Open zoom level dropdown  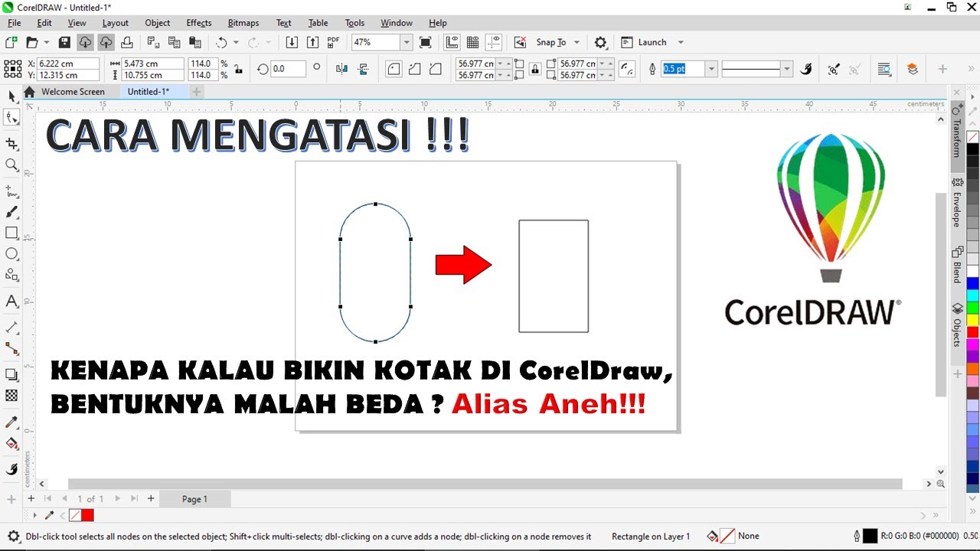coord(407,42)
